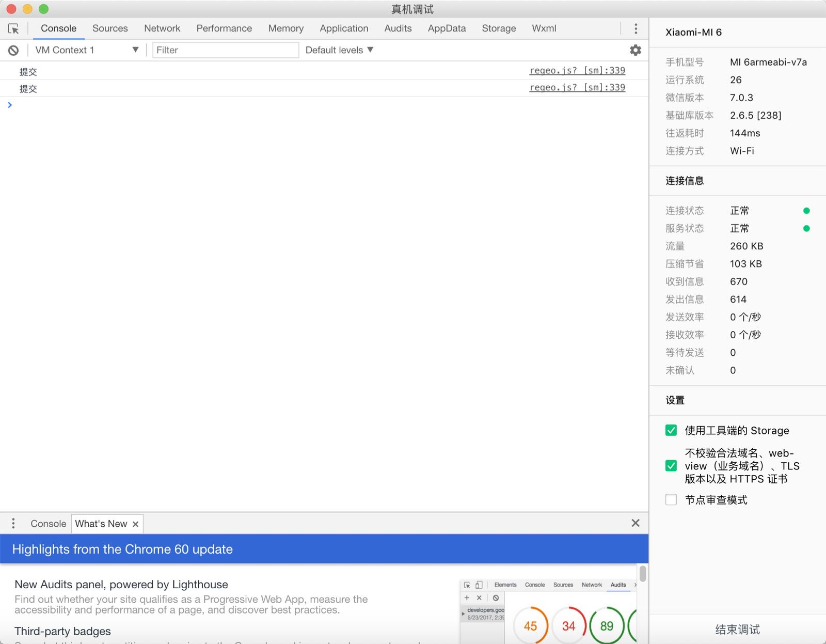Close the bottom drawer panel
Image resolution: width=826 pixels, height=644 pixels.
(x=636, y=523)
